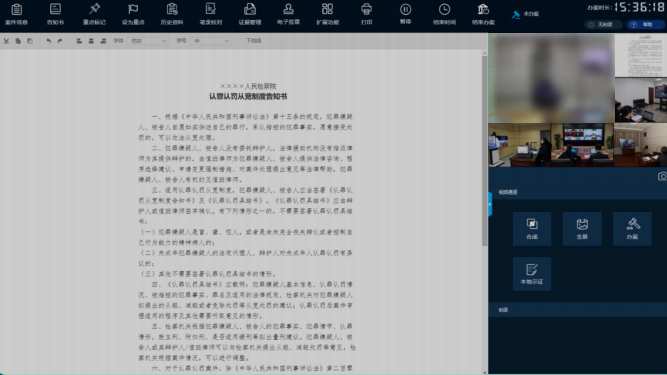This screenshot has width=667, height=375.
Task: Select the 重点标记 pin marker tool
Action: (x=94, y=14)
